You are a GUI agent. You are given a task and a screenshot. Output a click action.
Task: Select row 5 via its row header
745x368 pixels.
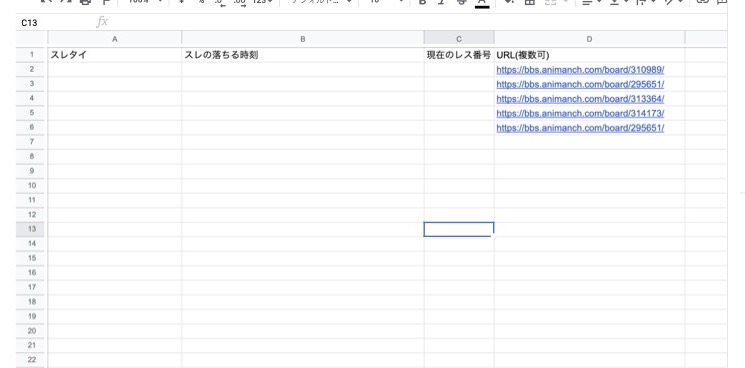(32, 113)
